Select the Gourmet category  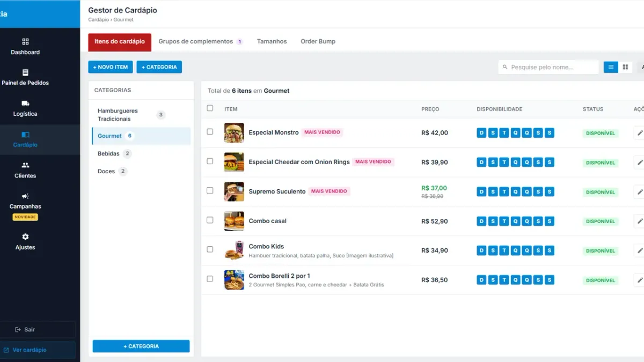pos(141,136)
